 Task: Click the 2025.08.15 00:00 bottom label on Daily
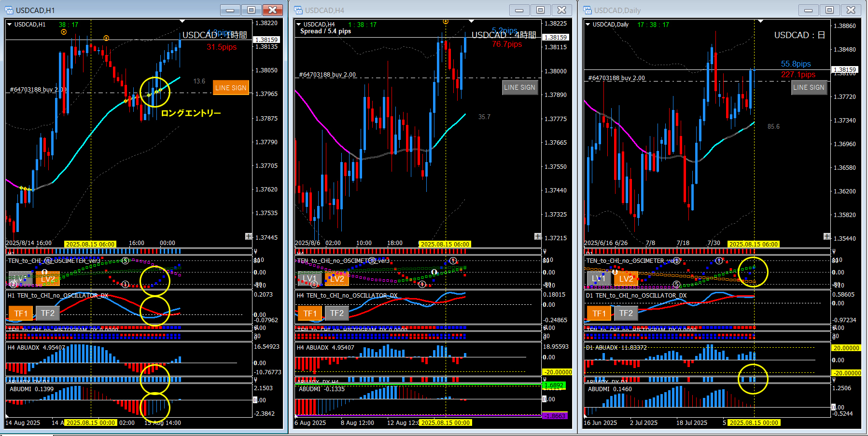tap(754, 422)
